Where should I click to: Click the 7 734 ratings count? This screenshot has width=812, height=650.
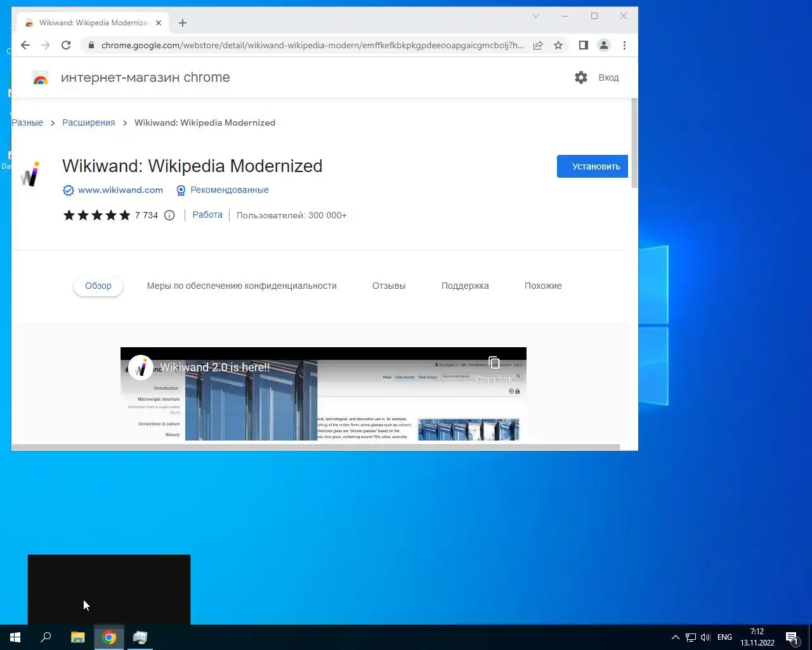[147, 215]
